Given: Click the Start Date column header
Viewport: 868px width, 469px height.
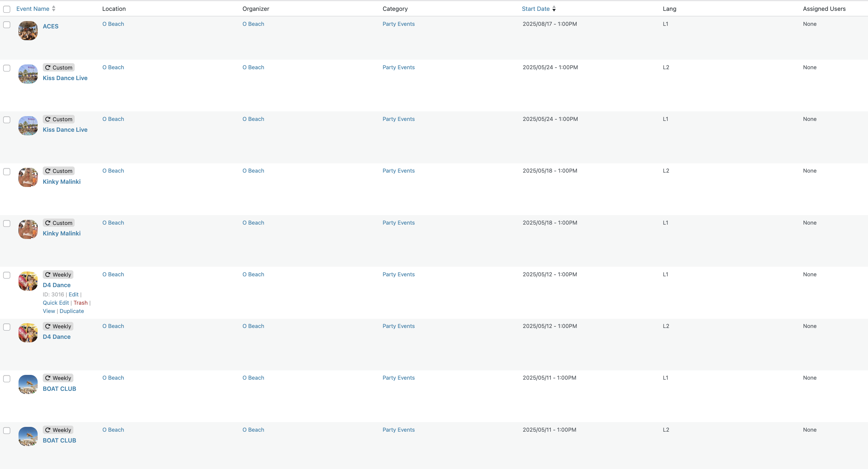Looking at the screenshot, I should tap(536, 9).
